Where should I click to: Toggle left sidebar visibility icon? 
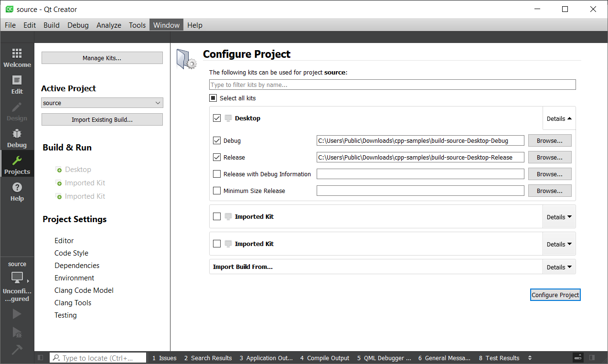[x=41, y=358]
